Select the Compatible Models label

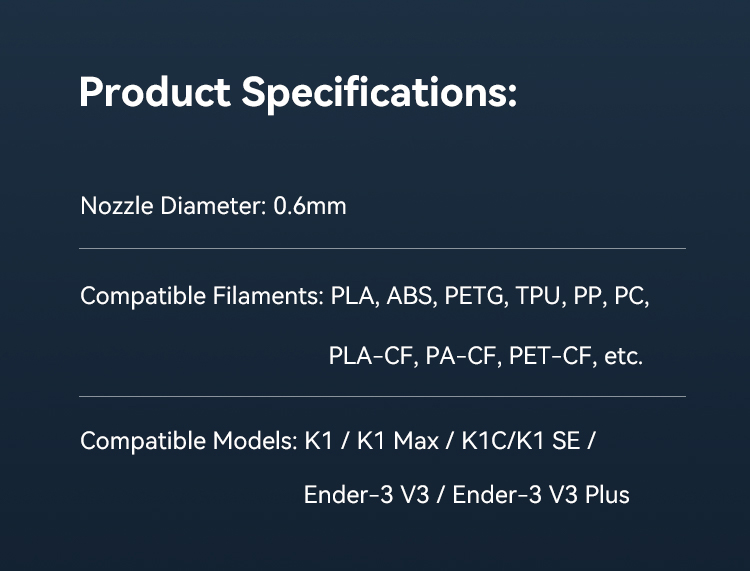[x=189, y=440]
